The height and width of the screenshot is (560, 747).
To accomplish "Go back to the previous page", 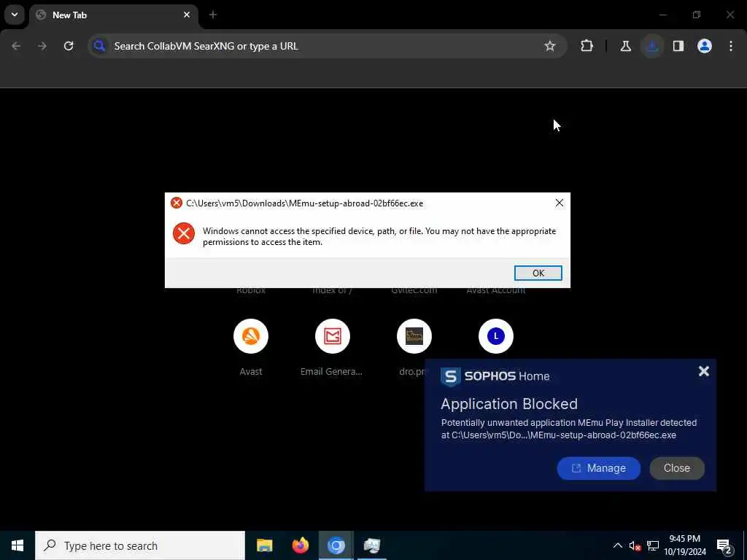I will tap(16, 46).
